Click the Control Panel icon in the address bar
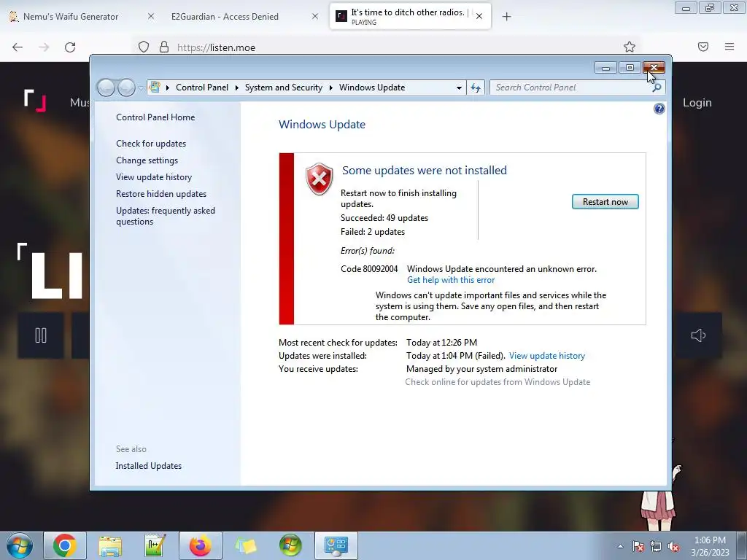747x560 pixels. [x=155, y=87]
